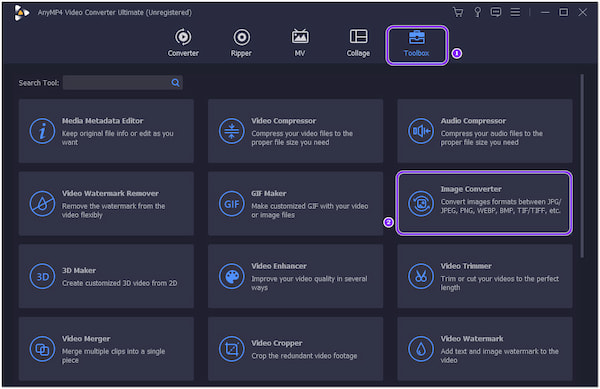Image resolution: width=600 pixels, height=389 pixels.
Task: Click the key register icon
Action: 477,12
